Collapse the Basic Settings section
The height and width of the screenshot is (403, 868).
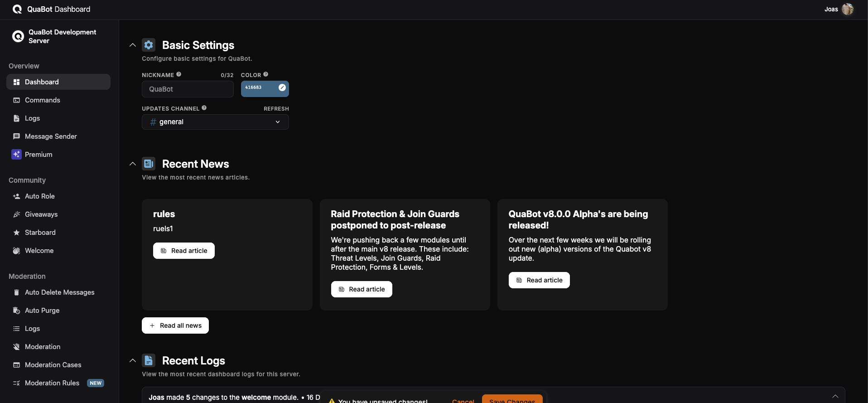(133, 45)
